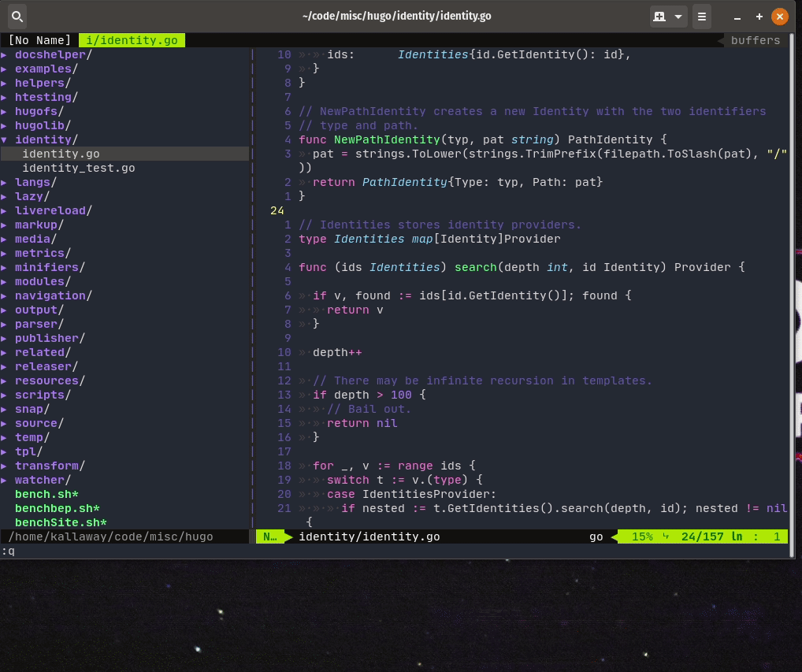Click the go filetype indicator in the statusline
802x672 pixels.
click(596, 536)
